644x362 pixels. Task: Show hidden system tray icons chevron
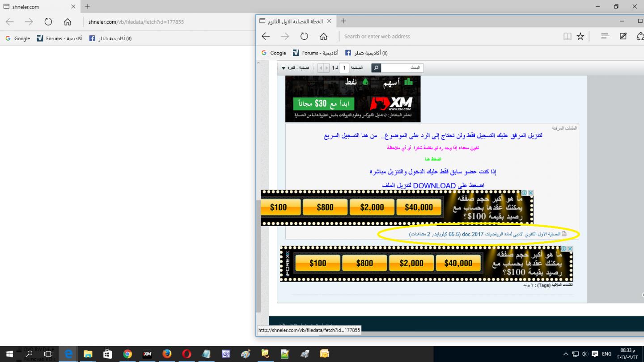coord(566,354)
